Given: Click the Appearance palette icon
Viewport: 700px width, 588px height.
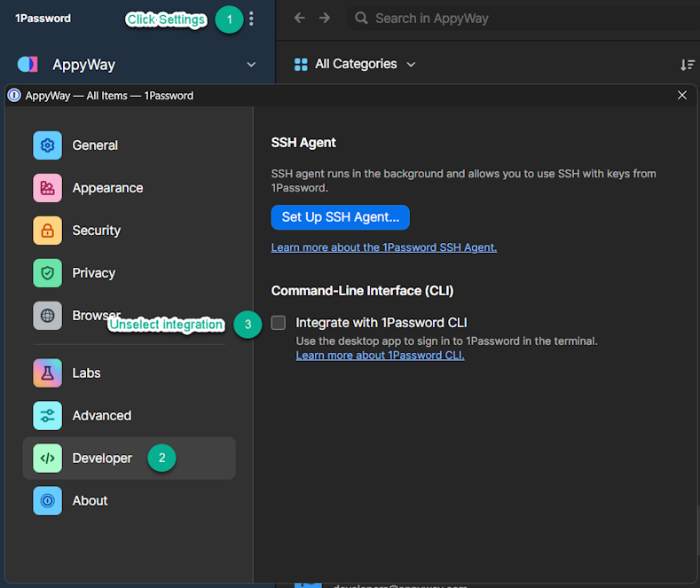Looking at the screenshot, I should pyautogui.click(x=47, y=188).
